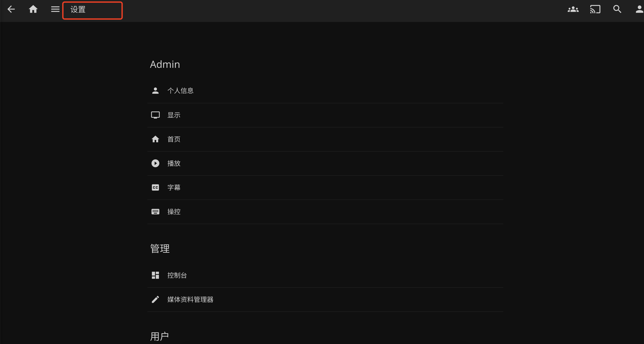Click the dashboard icon beside 控制台
This screenshot has height=344, width=644.
click(155, 275)
